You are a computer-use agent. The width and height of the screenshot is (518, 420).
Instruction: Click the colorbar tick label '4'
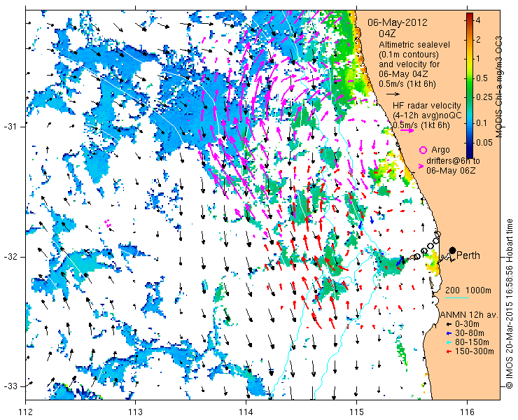coord(478,20)
